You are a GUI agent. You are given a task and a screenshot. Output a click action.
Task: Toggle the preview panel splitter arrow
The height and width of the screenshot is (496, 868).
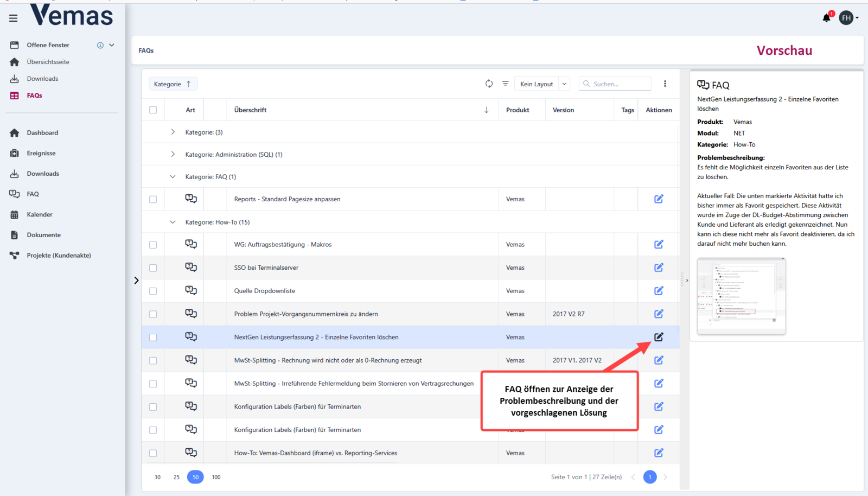(x=687, y=281)
